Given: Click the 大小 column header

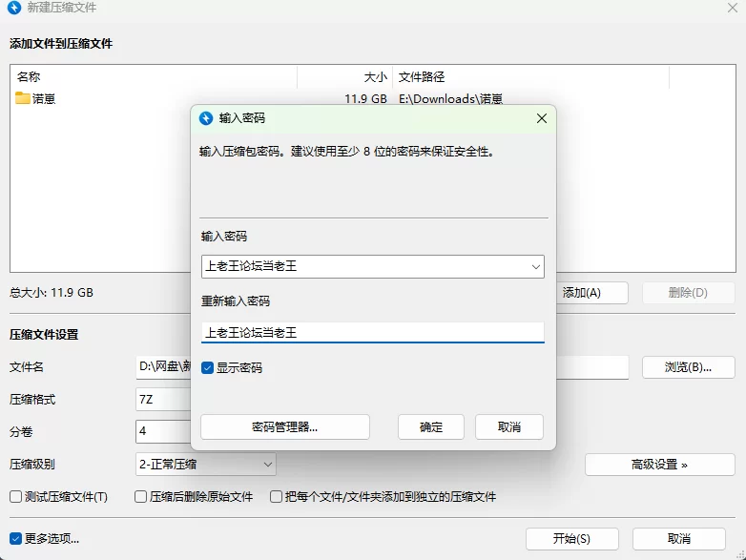Looking at the screenshot, I should tap(345, 76).
